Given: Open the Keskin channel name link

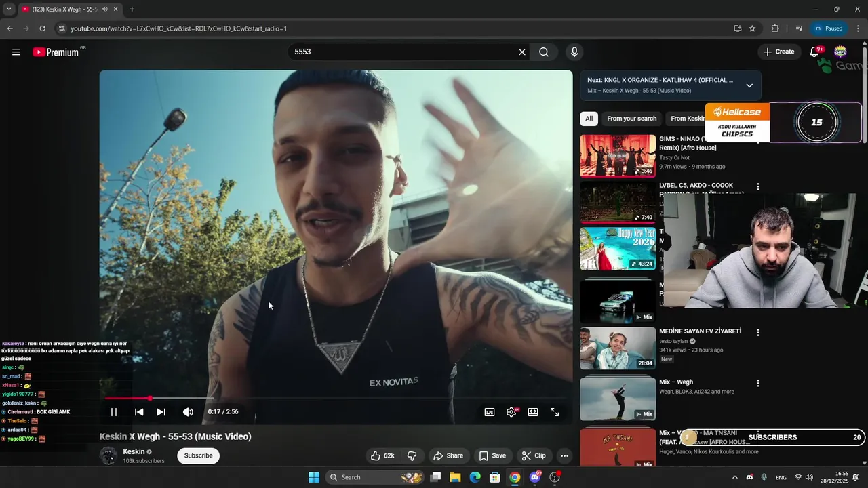Looking at the screenshot, I should 134,451.
